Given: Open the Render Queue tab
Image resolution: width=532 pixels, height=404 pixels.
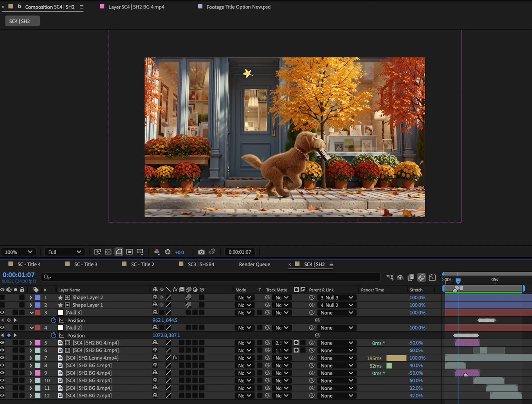Looking at the screenshot, I should pos(254,264).
